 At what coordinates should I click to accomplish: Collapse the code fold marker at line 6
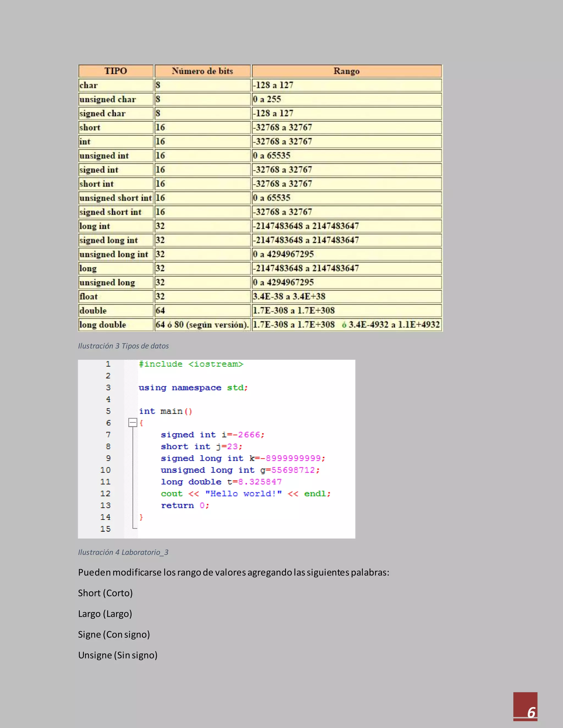click(x=133, y=423)
